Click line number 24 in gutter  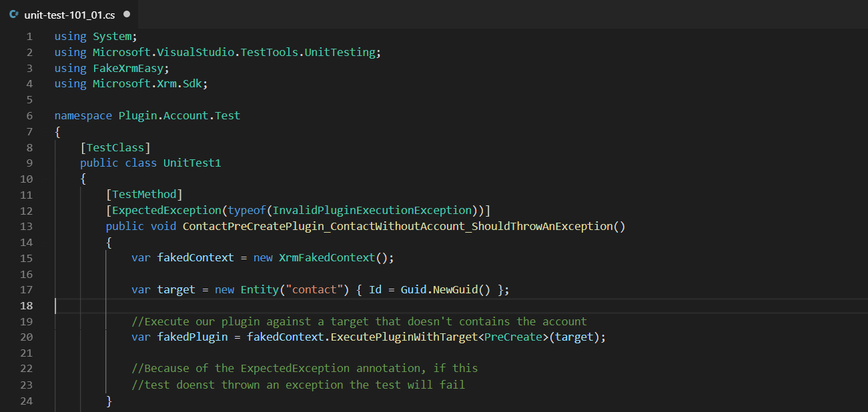(x=26, y=401)
